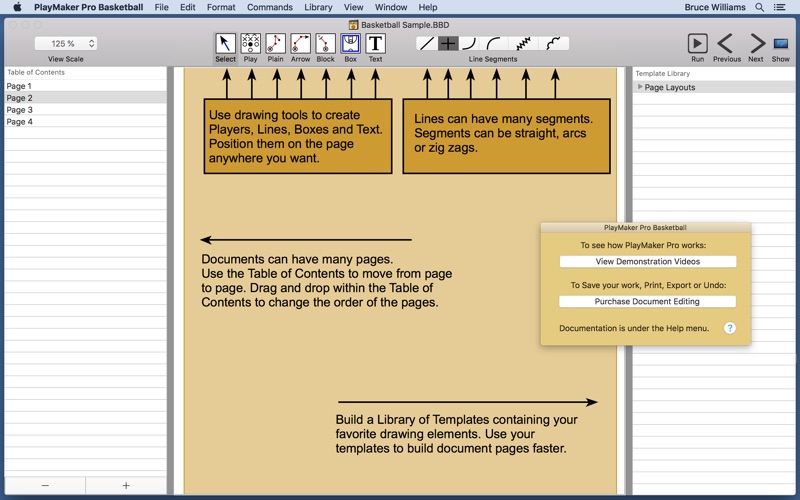Choose the small arc line segment
The width and height of the screenshot is (800, 500).
470,44
